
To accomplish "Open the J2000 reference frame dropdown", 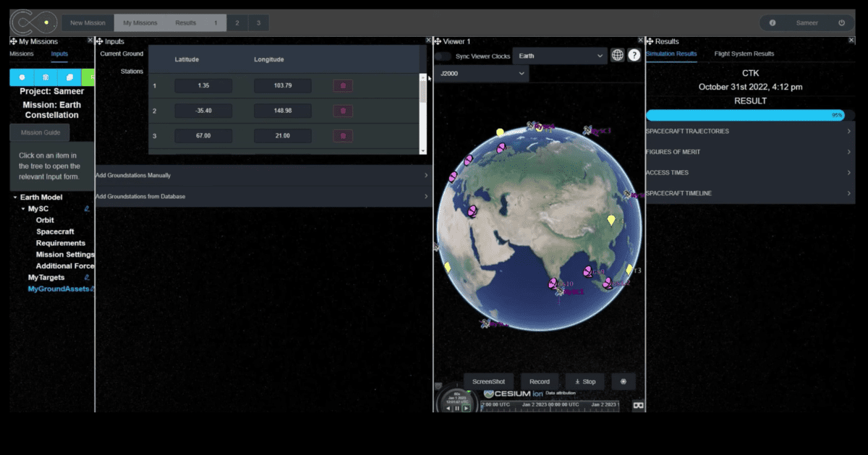I will pos(481,74).
